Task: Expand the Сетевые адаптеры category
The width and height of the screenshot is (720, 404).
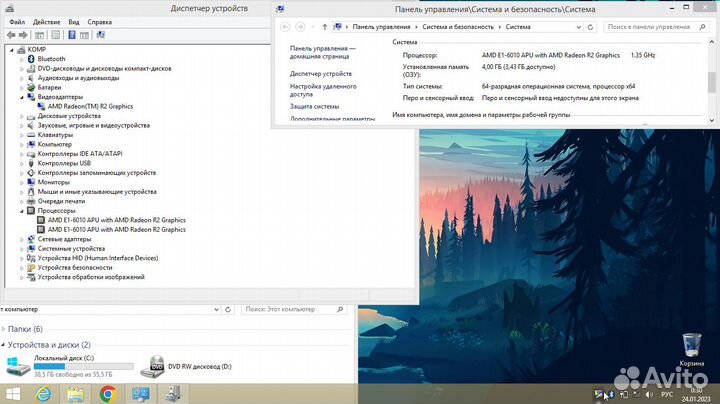Action: click(x=22, y=239)
